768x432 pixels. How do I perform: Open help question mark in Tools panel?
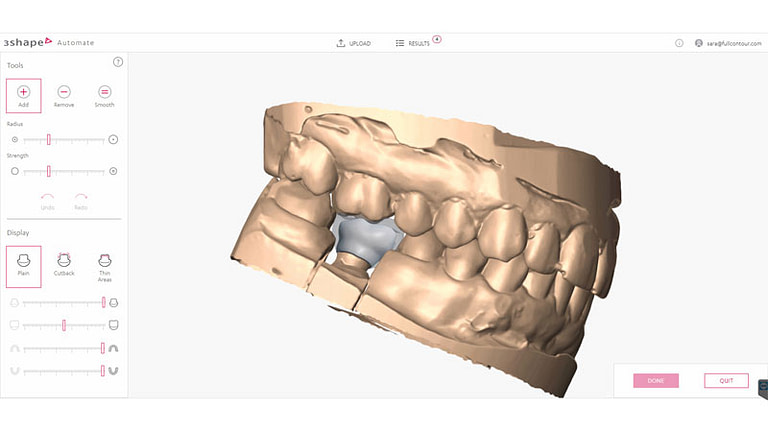click(x=118, y=62)
